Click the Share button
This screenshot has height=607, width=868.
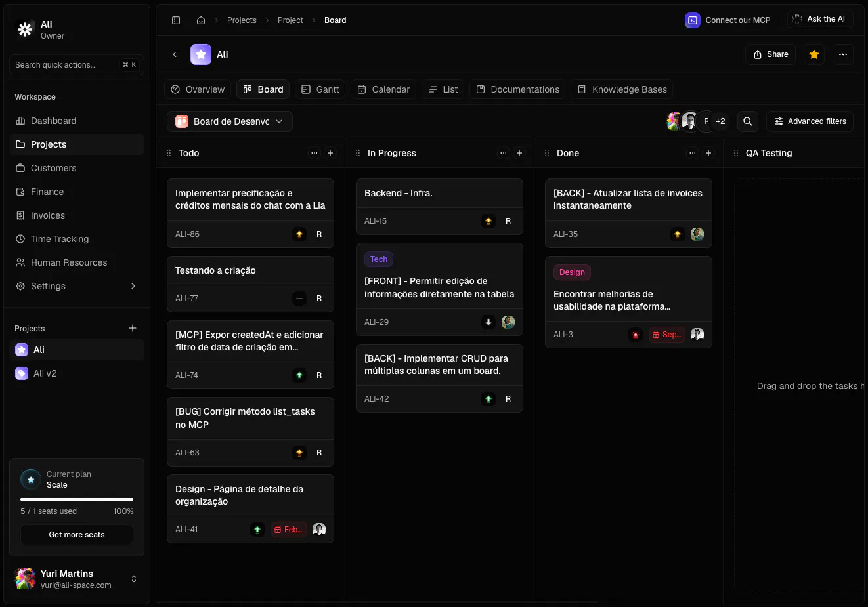tap(771, 54)
